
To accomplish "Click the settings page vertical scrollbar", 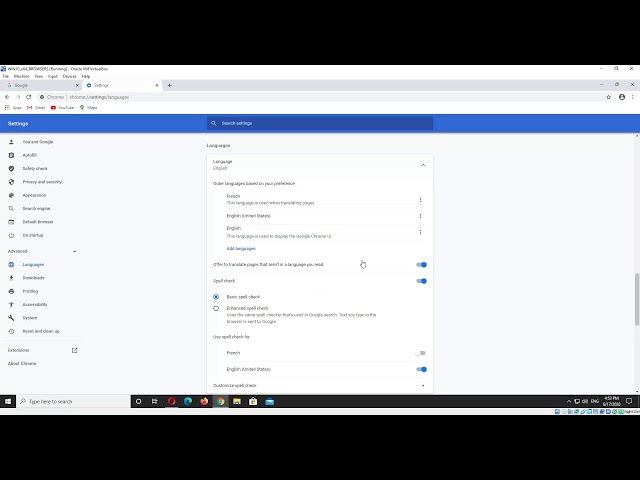I will coord(637,300).
